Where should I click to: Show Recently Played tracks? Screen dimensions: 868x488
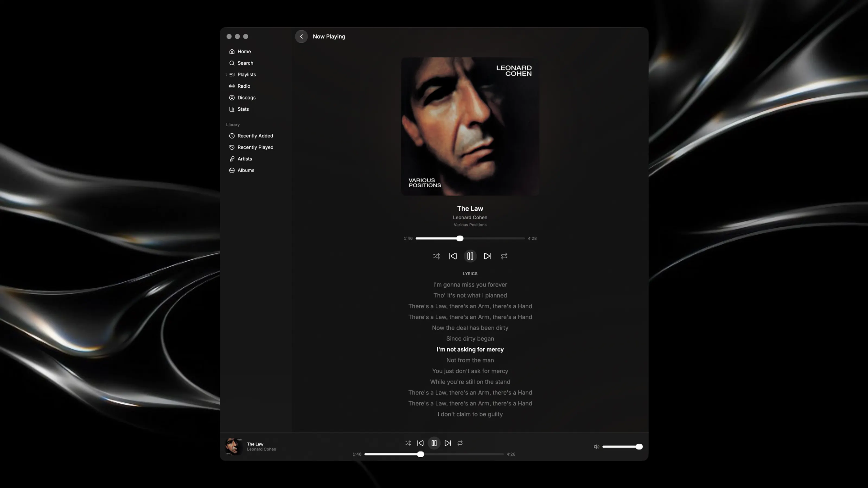256,147
